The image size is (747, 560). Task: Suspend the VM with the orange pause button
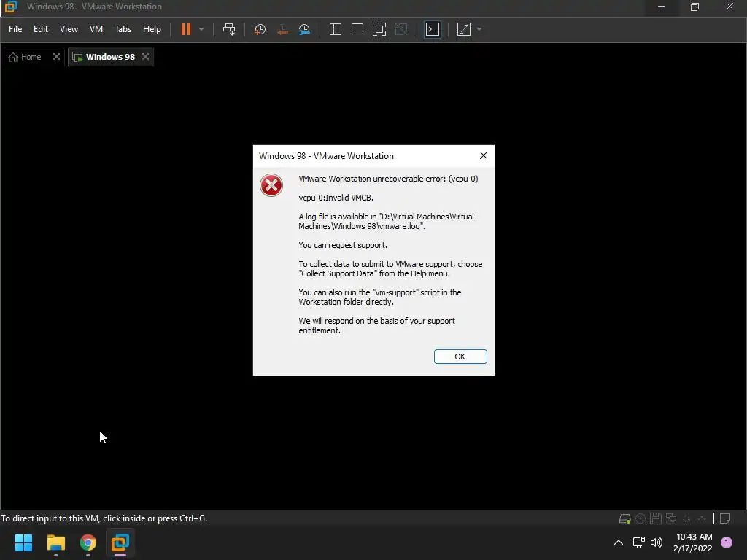pyautogui.click(x=186, y=29)
